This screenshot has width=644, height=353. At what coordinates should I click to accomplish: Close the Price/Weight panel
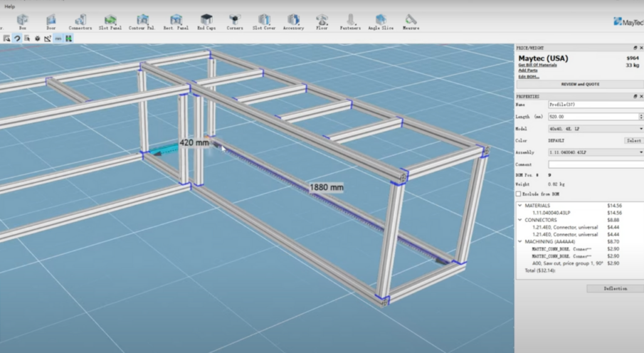point(641,48)
